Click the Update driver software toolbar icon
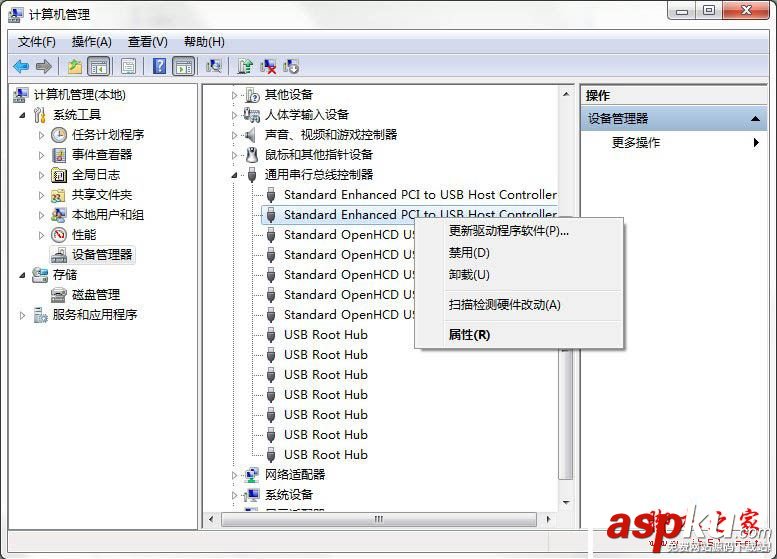Screen dimensions: 777x559 point(244,66)
